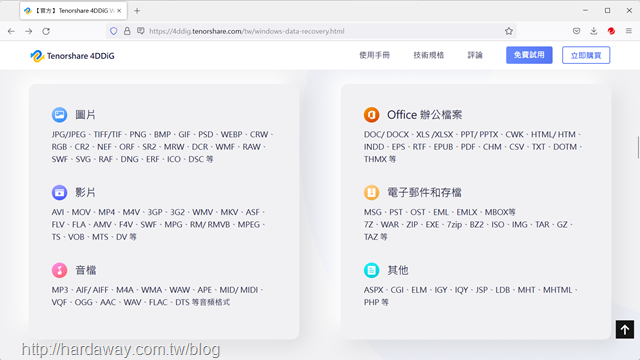640x360 pixels.
Task: Click the video category icon
Action: point(59,192)
